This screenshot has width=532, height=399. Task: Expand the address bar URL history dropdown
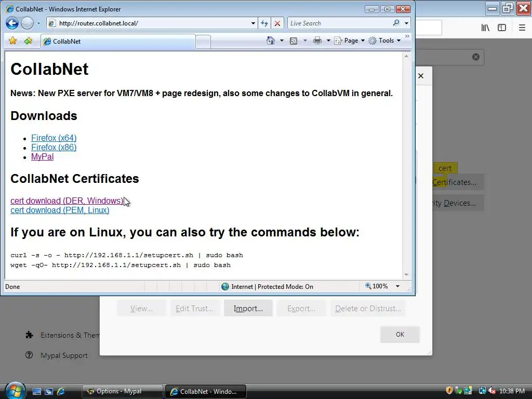[x=253, y=23]
